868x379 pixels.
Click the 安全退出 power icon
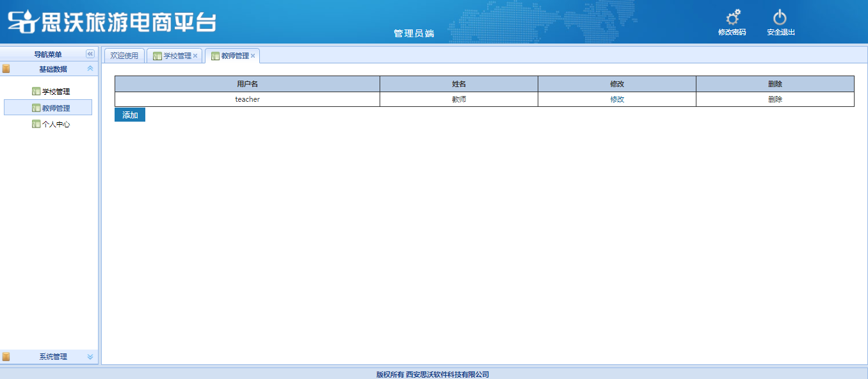[x=780, y=18]
